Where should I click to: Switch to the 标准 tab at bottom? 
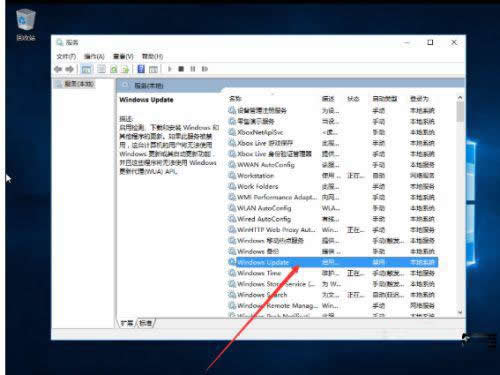click(146, 323)
